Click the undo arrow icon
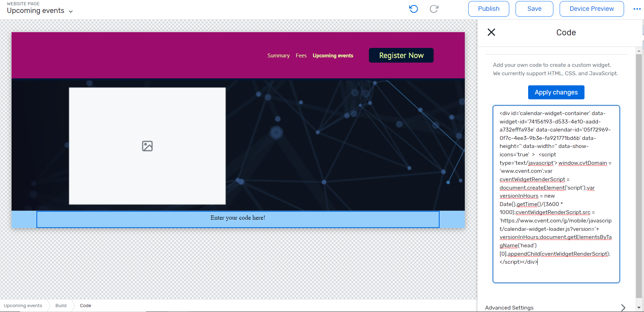Screen dimensions: 644x312 click(413, 9)
